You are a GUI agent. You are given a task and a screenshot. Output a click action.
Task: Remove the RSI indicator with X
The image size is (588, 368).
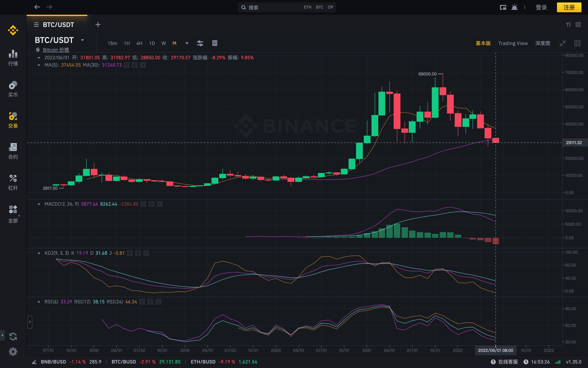pos(158,302)
